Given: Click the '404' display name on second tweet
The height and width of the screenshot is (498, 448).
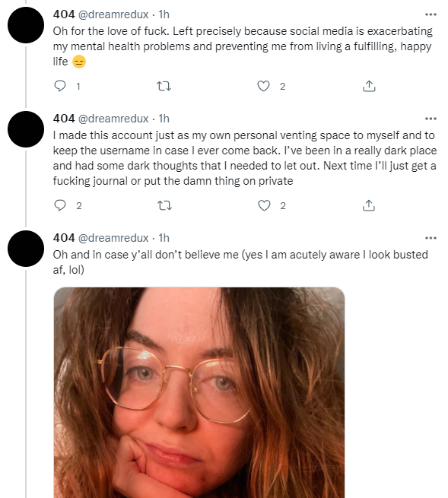Looking at the screenshot, I should coord(64,119).
